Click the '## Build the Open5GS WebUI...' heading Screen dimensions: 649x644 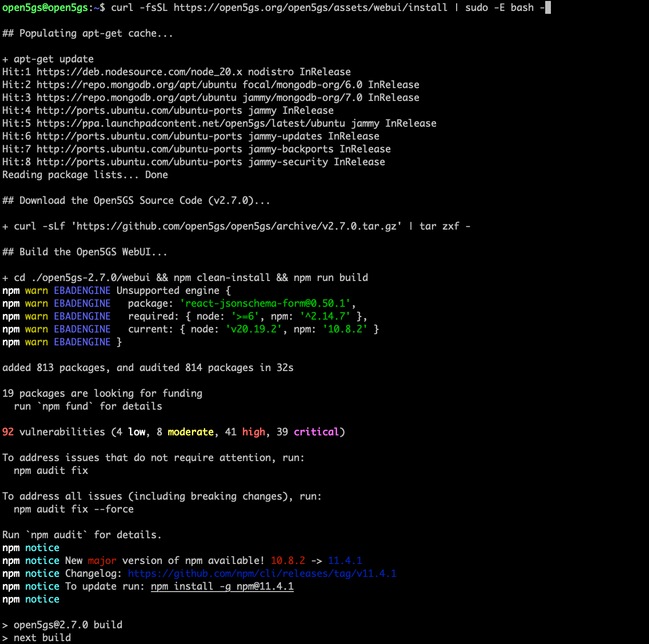85,252
